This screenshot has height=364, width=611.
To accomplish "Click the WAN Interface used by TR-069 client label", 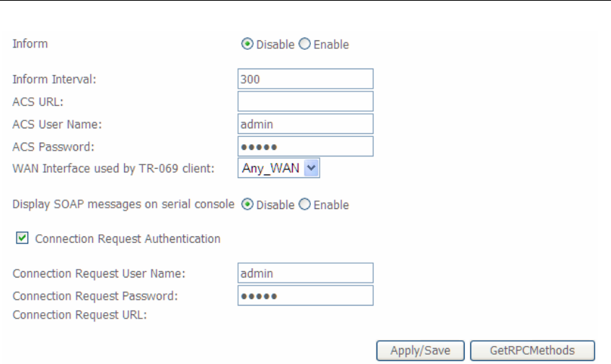I will (x=113, y=169).
